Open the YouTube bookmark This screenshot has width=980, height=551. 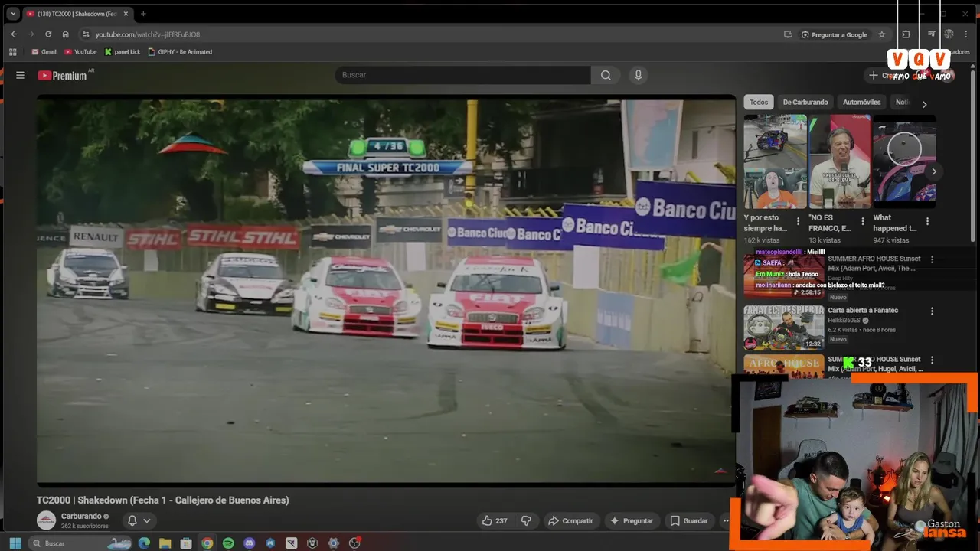pyautogui.click(x=80, y=52)
